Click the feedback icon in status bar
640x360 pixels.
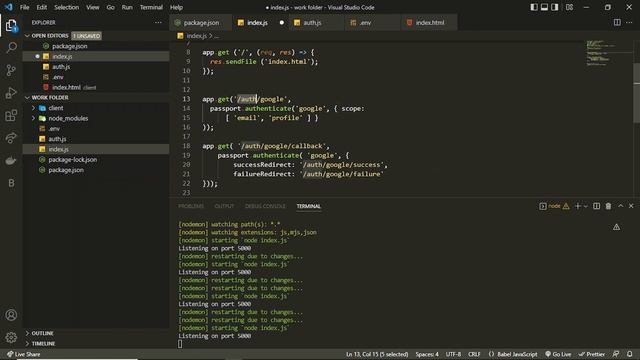(x=616, y=354)
